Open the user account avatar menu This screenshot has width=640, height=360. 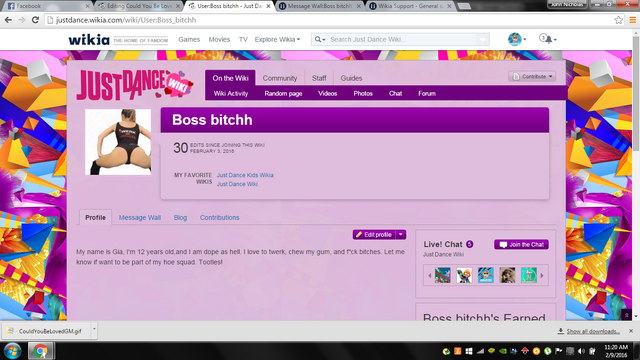click(517, 39)
